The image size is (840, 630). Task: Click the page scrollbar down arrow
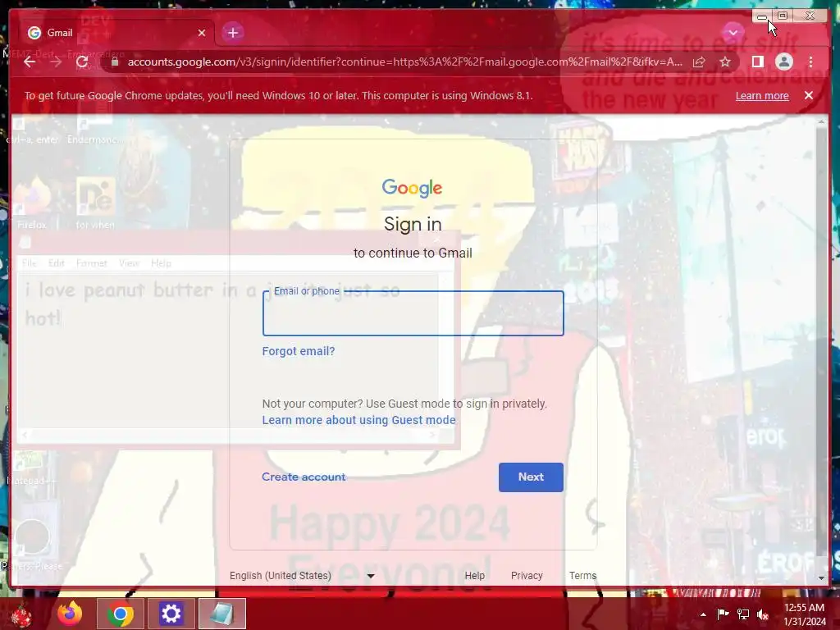tap(821, 578)
